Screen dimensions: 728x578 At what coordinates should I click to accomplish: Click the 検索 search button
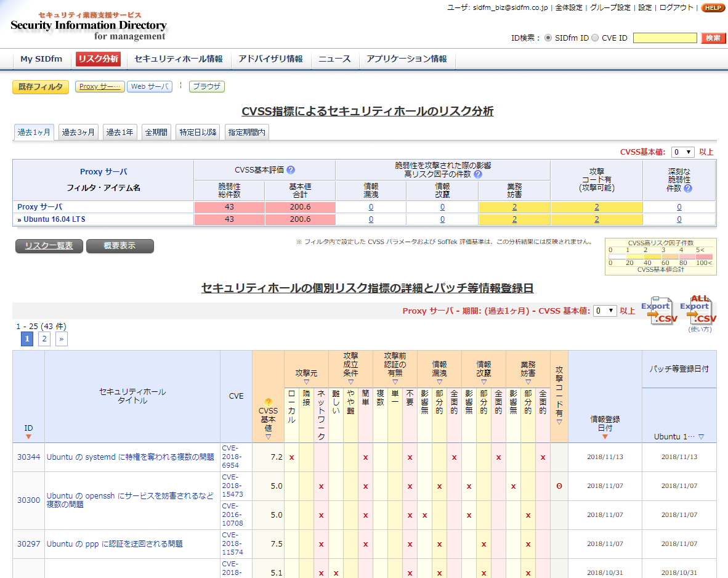713,38
